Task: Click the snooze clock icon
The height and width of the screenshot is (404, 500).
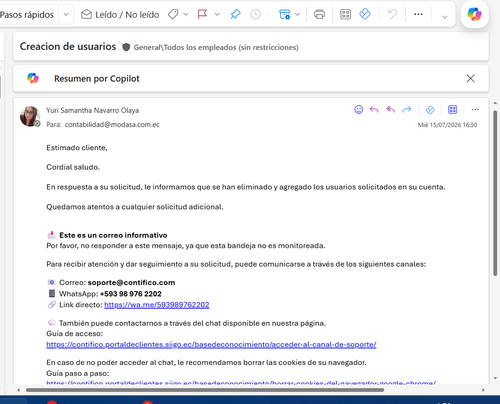Action: 255,14
